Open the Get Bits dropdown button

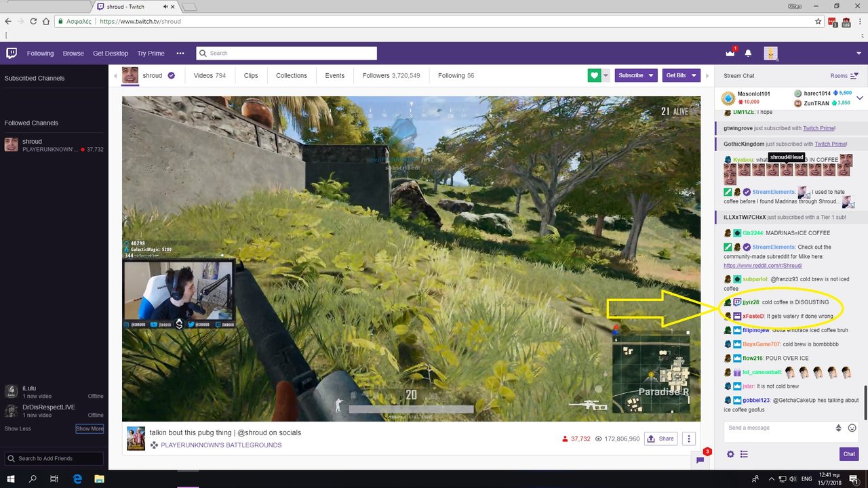(x=681, y=75)
